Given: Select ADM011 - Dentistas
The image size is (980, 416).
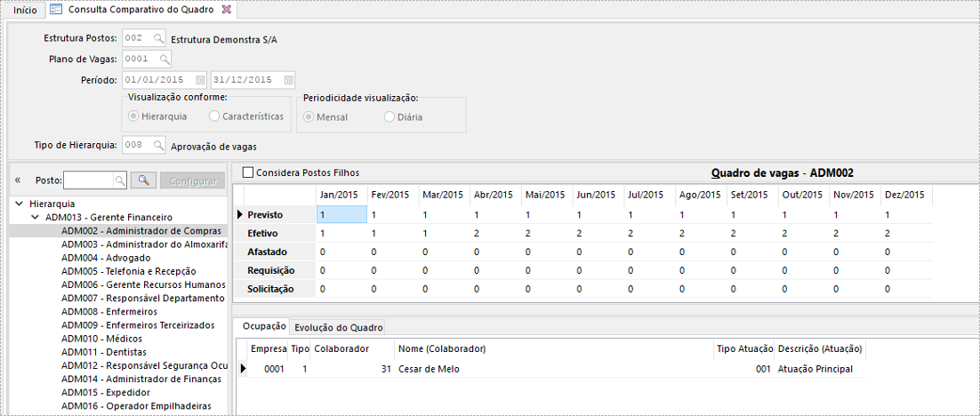Looking at the screenshot, I should point(105,352).
